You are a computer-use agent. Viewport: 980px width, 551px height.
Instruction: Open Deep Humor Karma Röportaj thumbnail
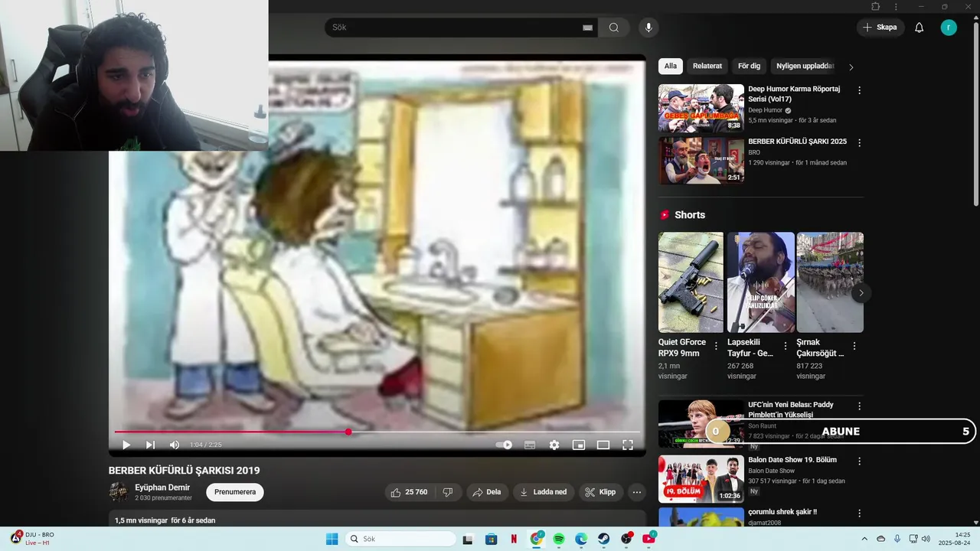point(701,108)
